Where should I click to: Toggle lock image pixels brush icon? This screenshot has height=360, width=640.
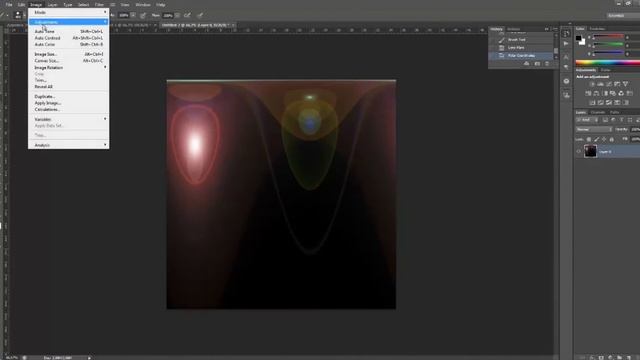point(596,139)
